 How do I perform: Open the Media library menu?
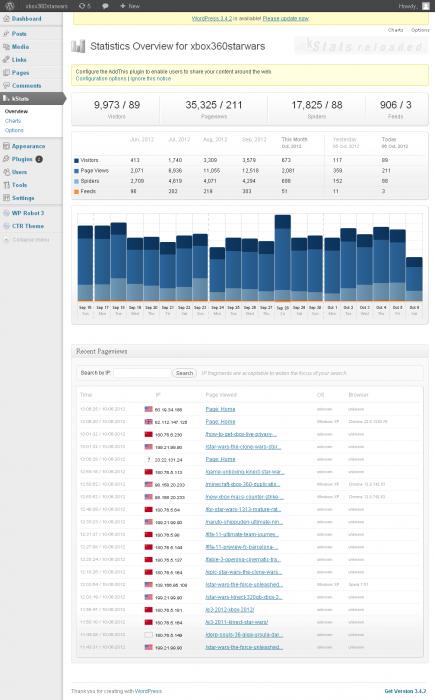tap(20, 46)
